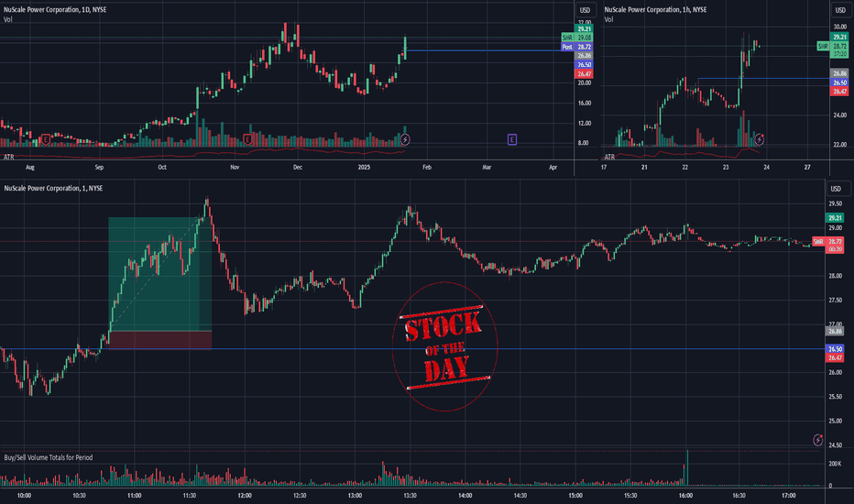Viewport: 854px width, 504px height.
Task: Select the blue 26.50 horizontal line on 1-minute chart
Action: [x=413, y=349]
